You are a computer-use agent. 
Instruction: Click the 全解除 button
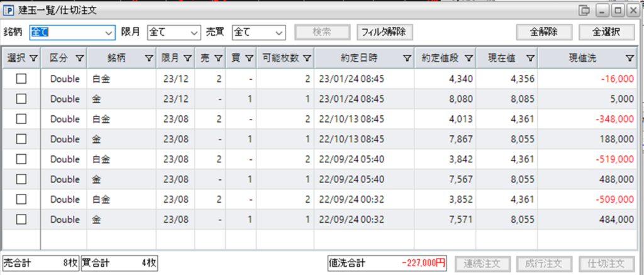click(544, 32)
